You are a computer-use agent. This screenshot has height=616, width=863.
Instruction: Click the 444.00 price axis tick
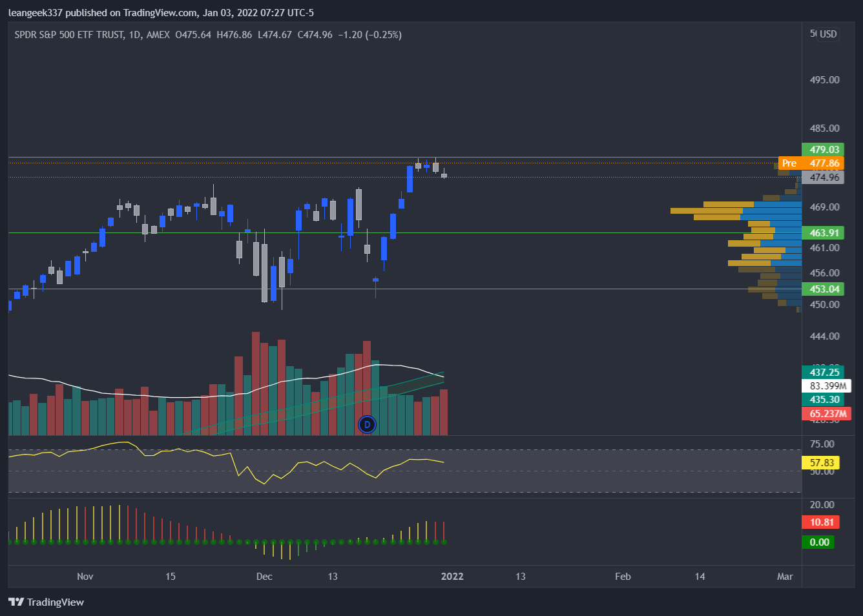825,336
